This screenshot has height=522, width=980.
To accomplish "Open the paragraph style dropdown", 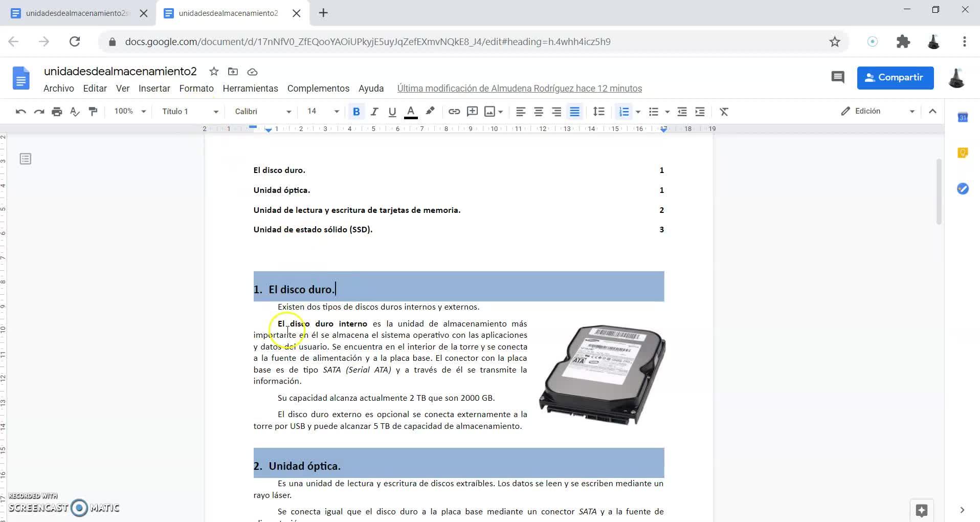I will 190,112.
